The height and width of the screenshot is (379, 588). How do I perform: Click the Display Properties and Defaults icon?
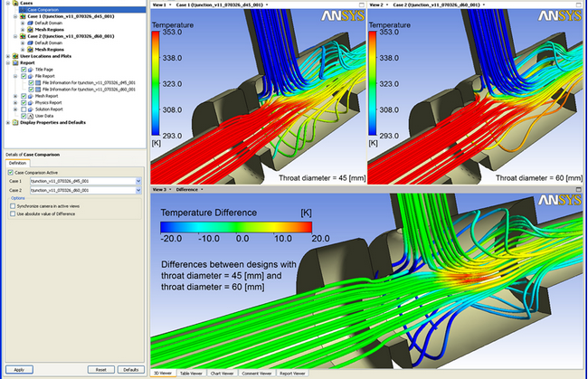(x=15, y=123)
